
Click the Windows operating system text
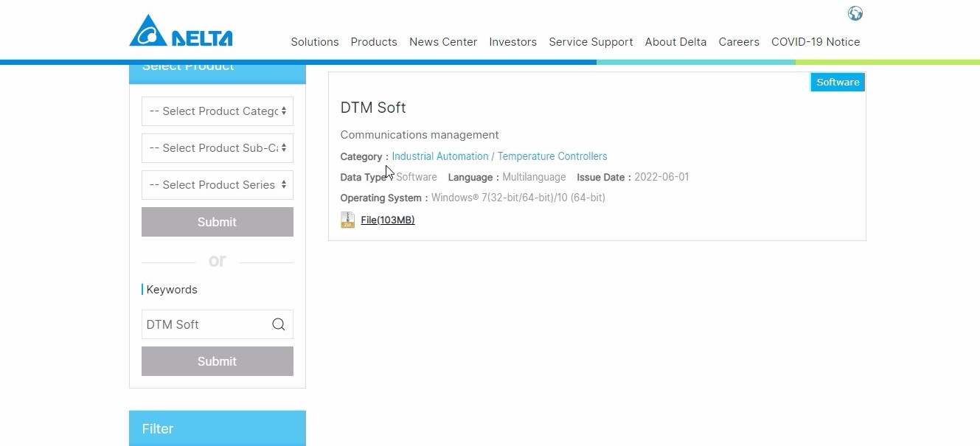click(x=518, y=198)
